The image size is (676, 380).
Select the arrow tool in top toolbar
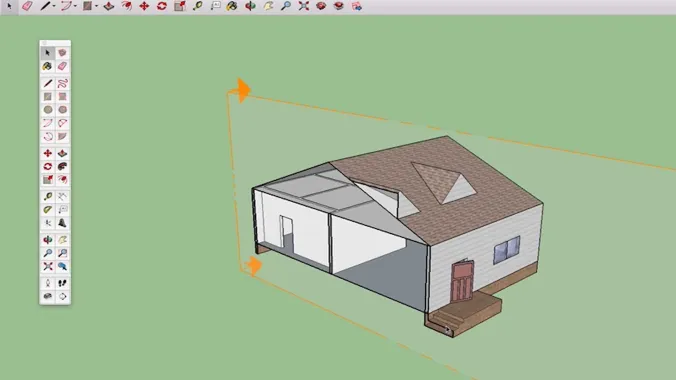click(x=9, y=6)
